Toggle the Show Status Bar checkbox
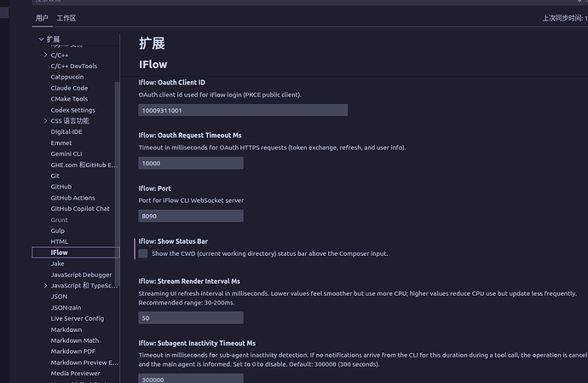Screen dimensions: 588x383 (143, 253)
